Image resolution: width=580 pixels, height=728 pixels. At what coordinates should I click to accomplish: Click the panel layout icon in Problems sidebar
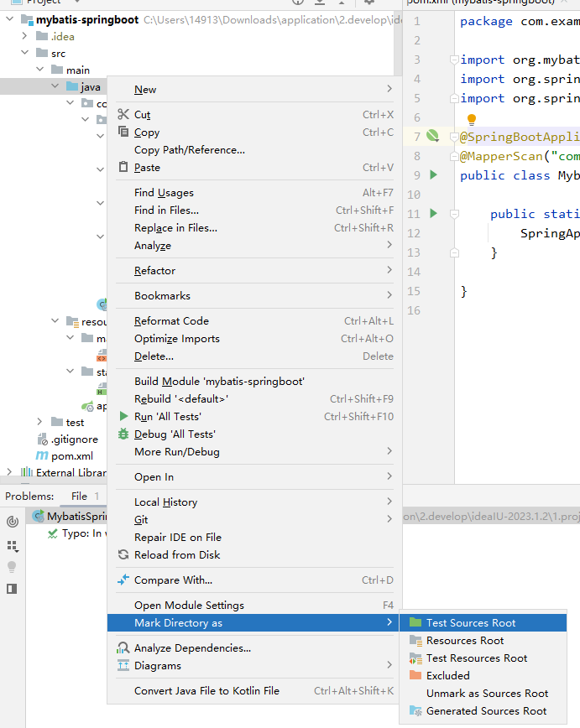12,589
